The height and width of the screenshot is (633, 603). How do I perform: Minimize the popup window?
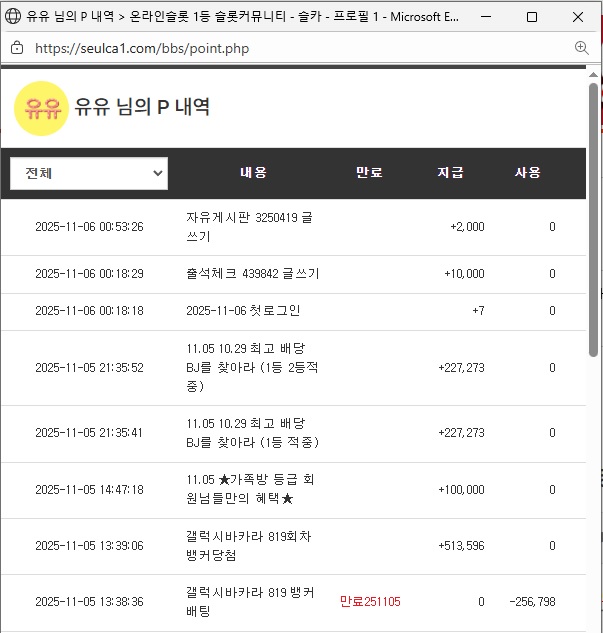point(485,17)
